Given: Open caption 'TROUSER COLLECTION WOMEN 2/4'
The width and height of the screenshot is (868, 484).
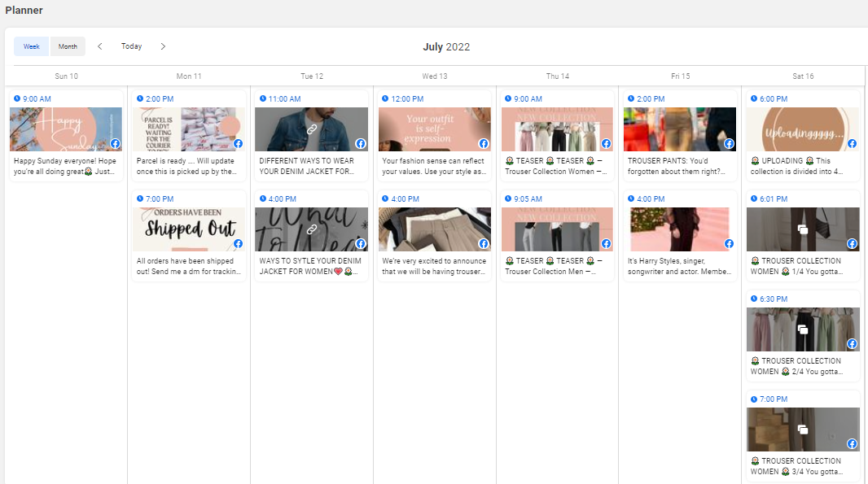Looking at the screenshot, I should [797, 366].
